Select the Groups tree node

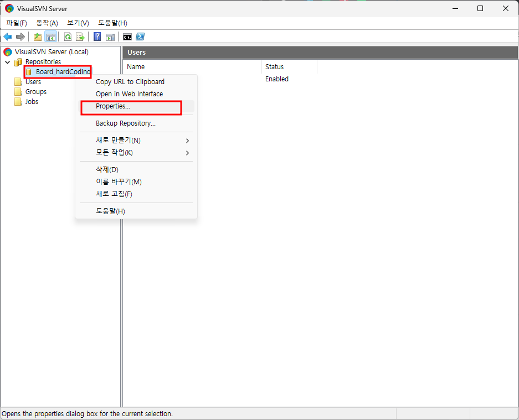click(x=36, y=92)
